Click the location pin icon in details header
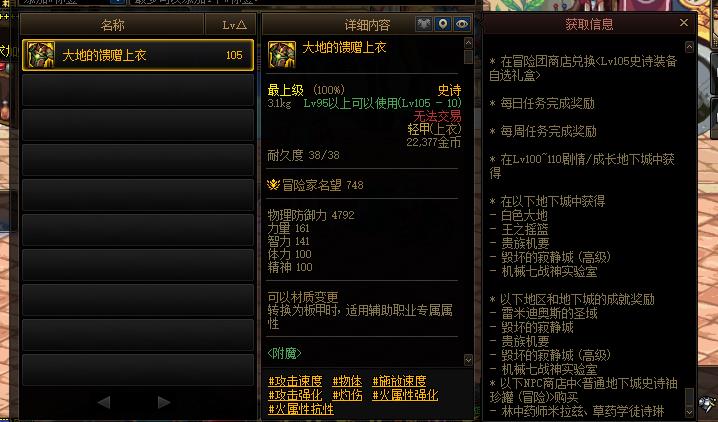The image size is (718, 422). click(x=443, y=24)
